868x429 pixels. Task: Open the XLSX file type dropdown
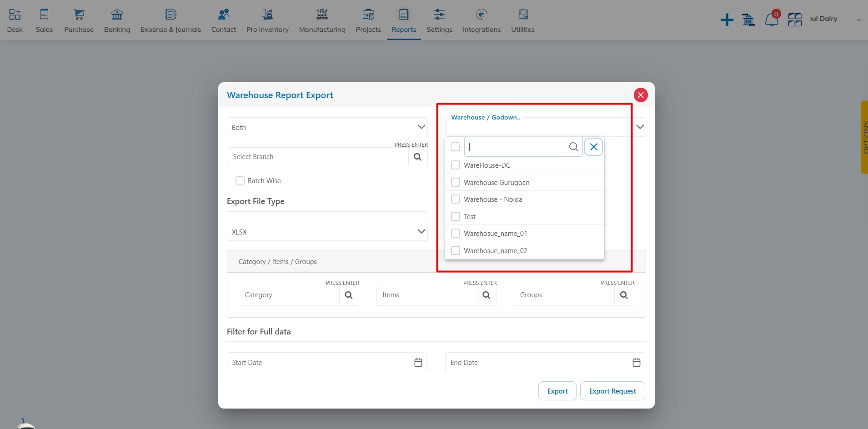point(327,232)
